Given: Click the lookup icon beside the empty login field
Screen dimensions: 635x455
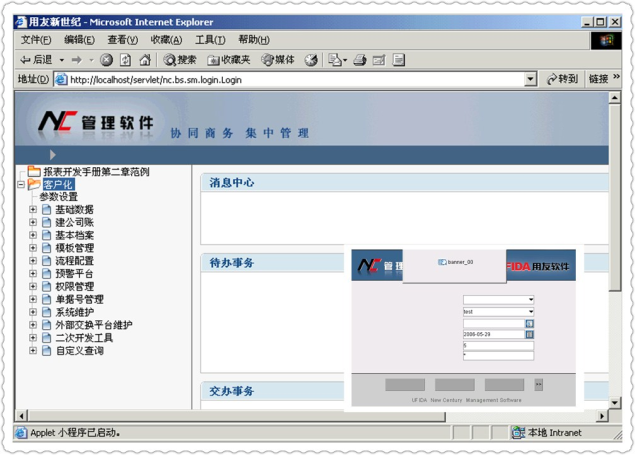Looking at the screenshot, I should coord(530,324).
